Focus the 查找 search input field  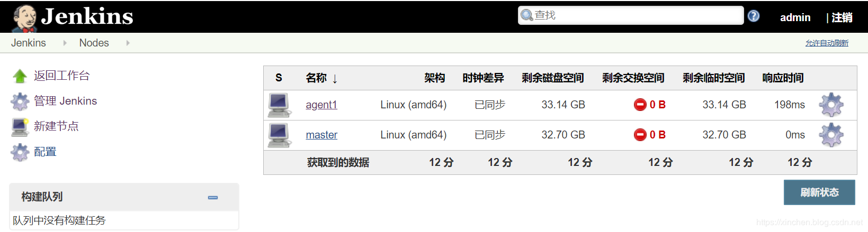(x=636, y=15)
